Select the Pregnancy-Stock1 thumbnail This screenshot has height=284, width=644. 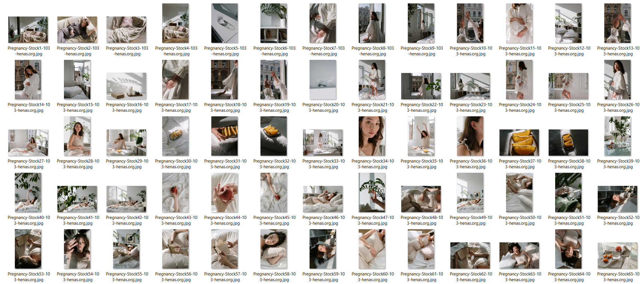pyautogui.click(x=28, y=30)
